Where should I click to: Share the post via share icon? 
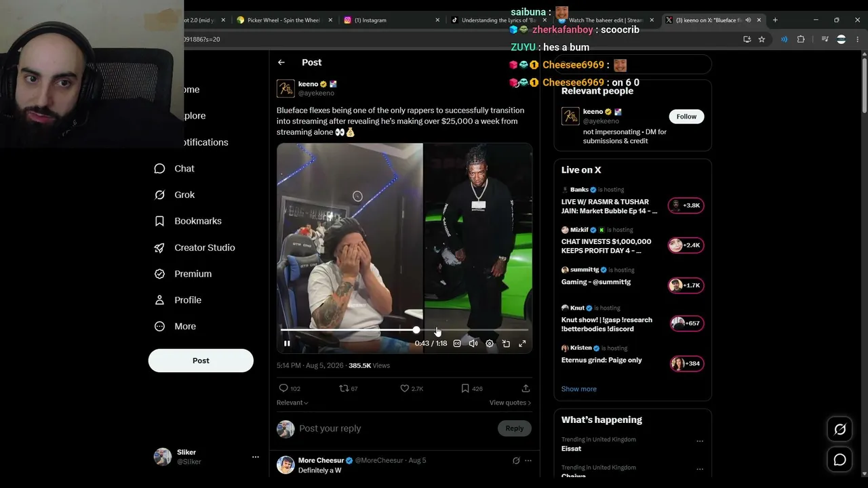tap(526, 388)
